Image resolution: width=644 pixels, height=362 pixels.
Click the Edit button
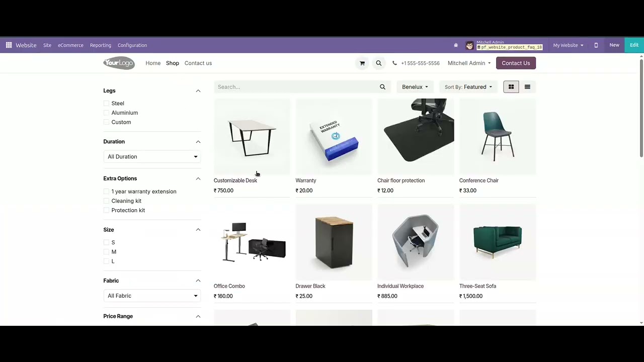click(x=634, y=45)
